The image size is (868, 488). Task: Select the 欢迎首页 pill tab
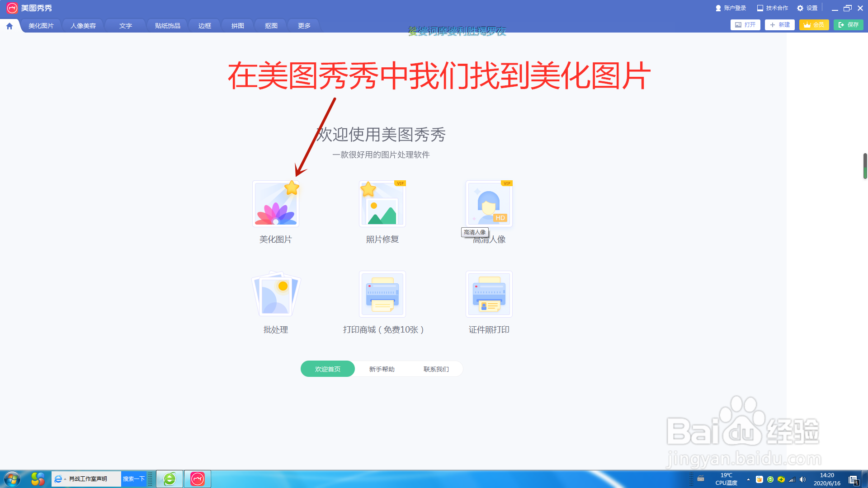pyautogui.click(x=328, y=369)
